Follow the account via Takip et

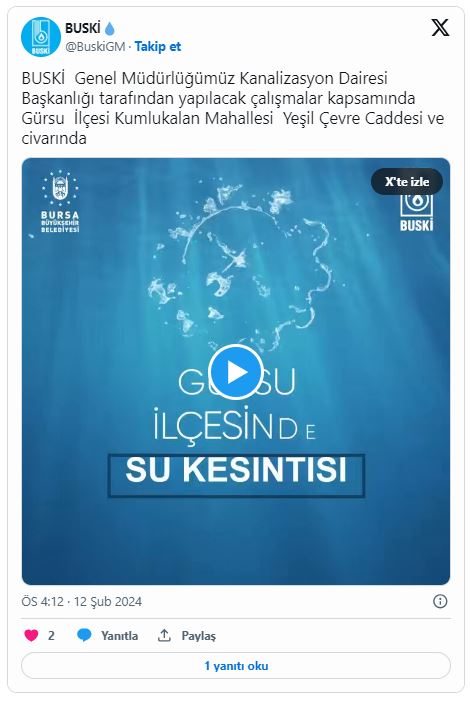(158, 46)
